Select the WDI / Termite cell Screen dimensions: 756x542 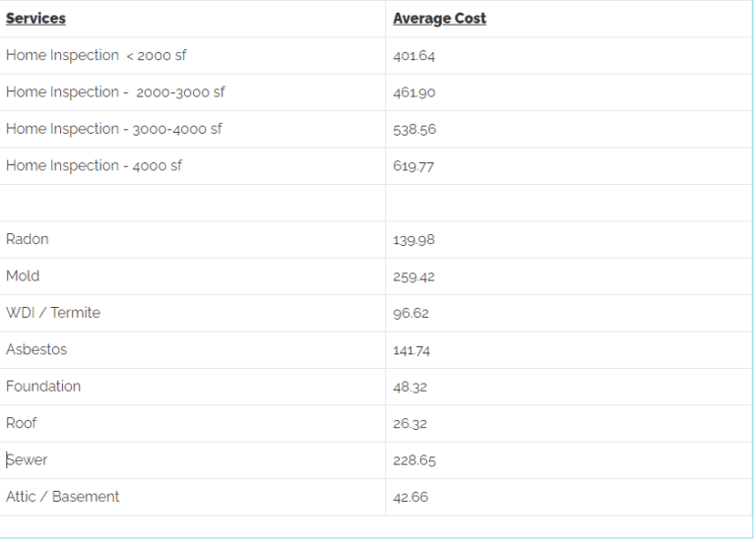pos(53,313)
